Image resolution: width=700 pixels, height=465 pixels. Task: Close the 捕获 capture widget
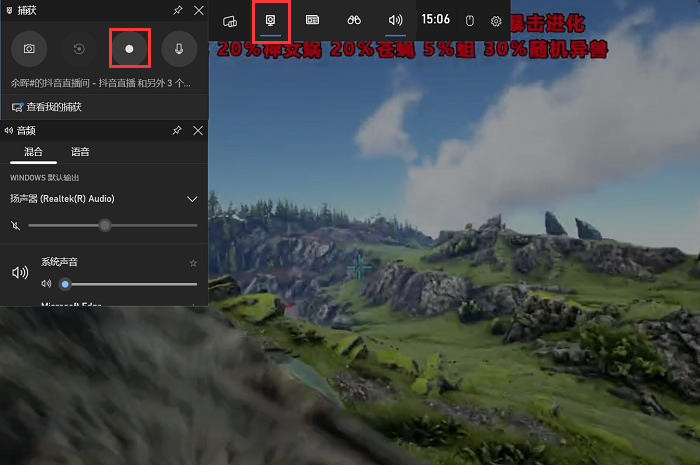click(199, 10)
